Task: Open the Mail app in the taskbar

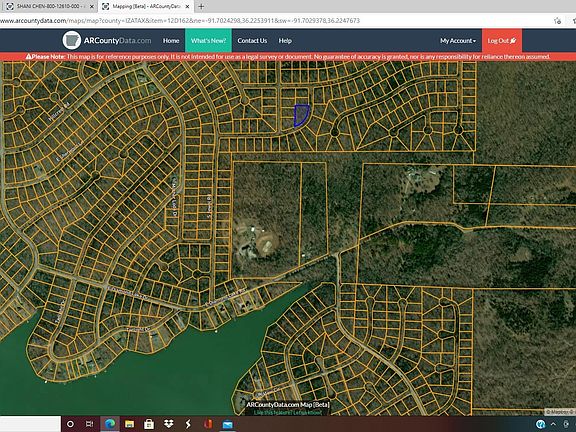Action: coord(228,424)
